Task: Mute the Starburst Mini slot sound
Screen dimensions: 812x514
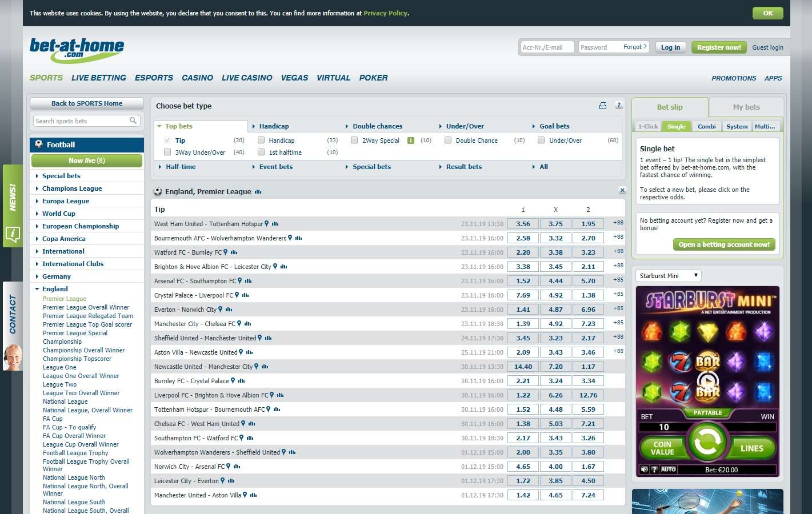Action: point(645,469)
